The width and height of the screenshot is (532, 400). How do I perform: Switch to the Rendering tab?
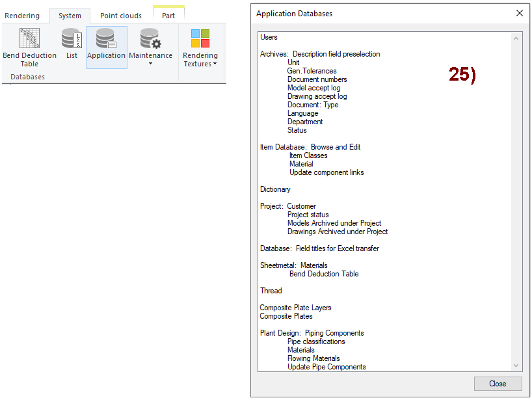(22, 16)
